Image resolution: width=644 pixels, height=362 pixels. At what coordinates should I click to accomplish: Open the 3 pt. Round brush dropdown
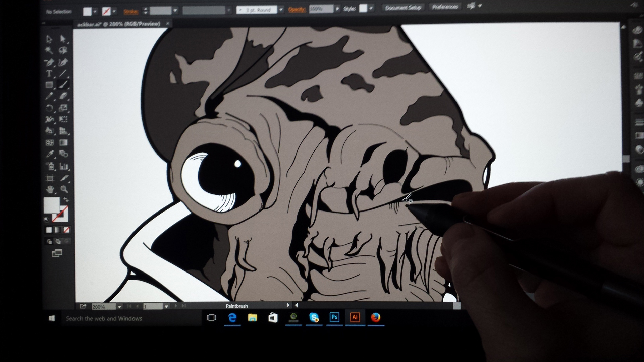(x=281, y=10)
